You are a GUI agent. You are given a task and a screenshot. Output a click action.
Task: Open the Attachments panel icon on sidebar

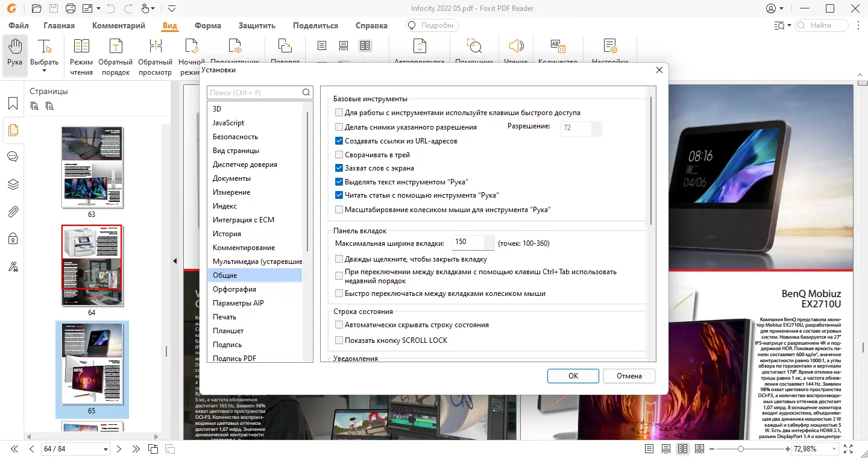click(12, 211)
